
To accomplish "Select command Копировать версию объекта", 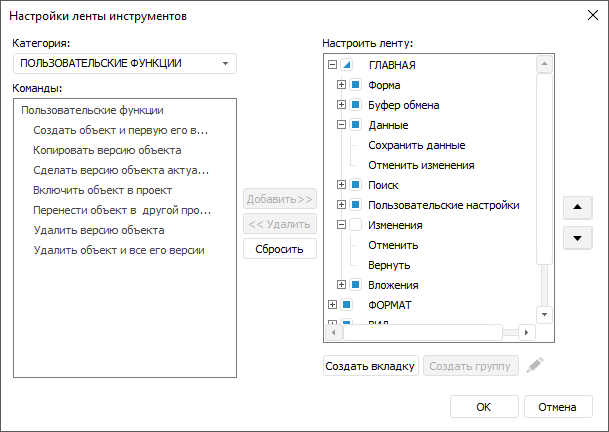I will [107, 150].
